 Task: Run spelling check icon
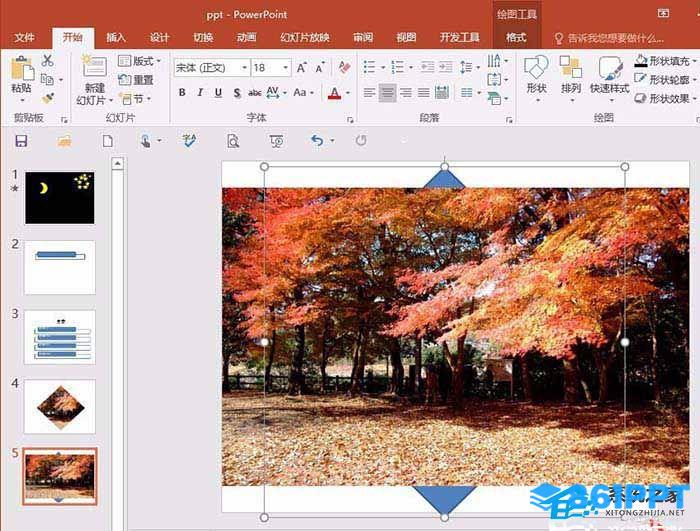(x=189, y=140)
